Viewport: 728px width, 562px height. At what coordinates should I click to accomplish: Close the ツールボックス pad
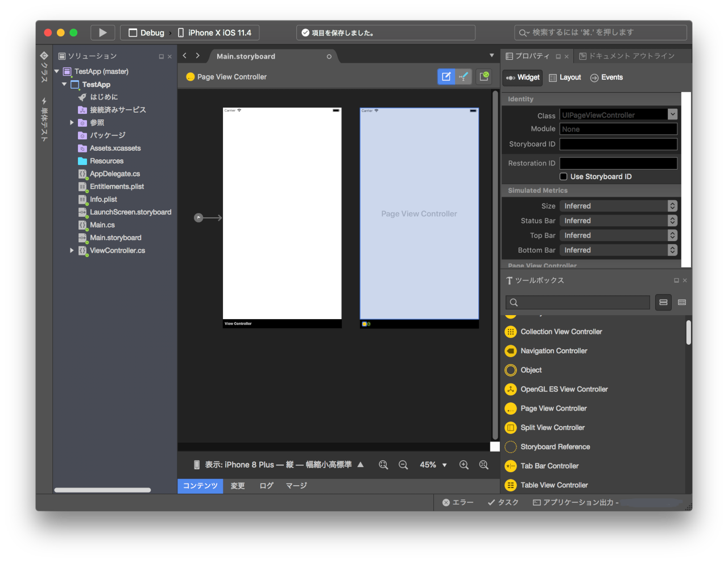[x=685, y=280]
